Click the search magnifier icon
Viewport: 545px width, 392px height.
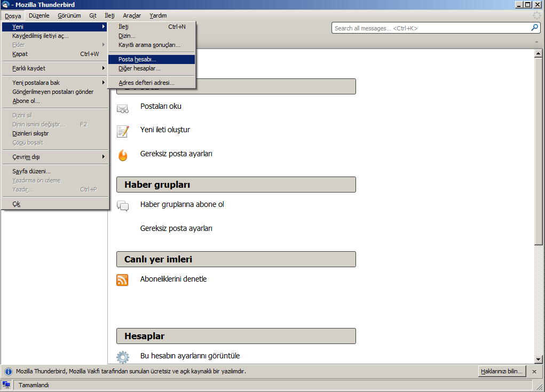(x=534, y=28)
